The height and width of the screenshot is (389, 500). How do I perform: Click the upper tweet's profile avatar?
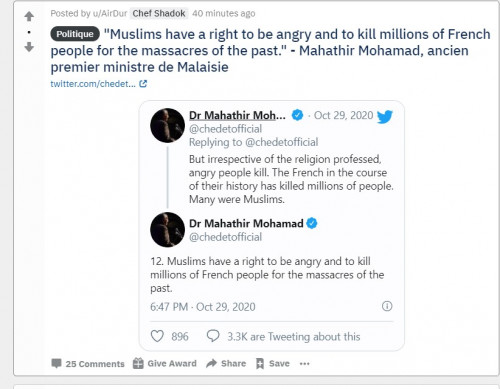[167, 125]
